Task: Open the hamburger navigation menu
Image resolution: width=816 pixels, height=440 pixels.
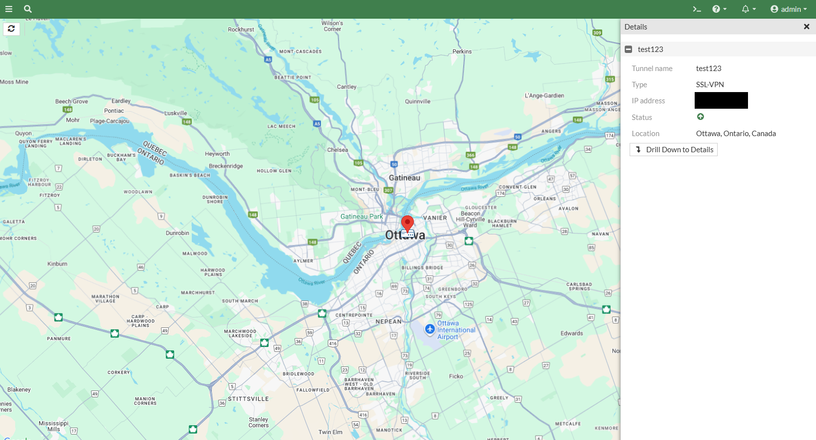Action: tap(9, 9)
